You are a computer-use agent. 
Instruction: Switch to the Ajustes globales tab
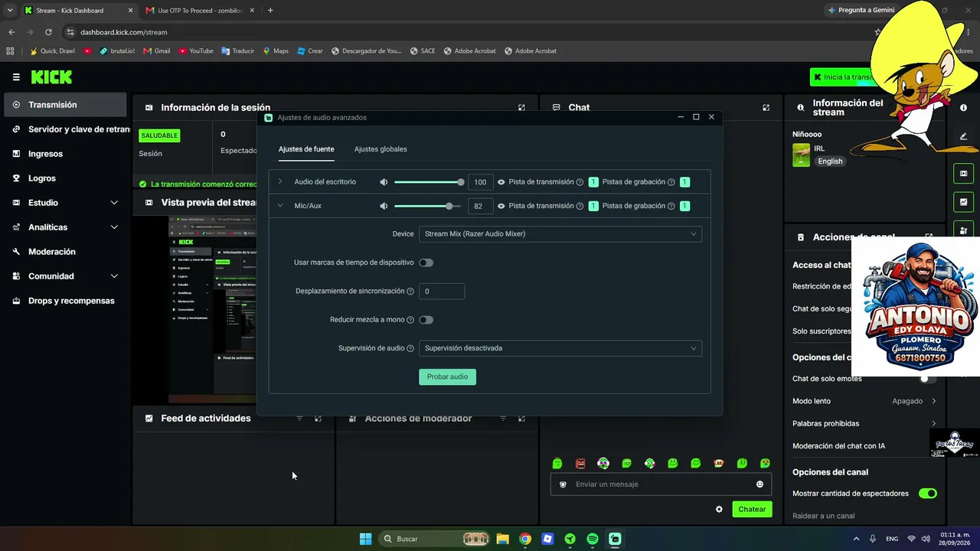(381, 149)
